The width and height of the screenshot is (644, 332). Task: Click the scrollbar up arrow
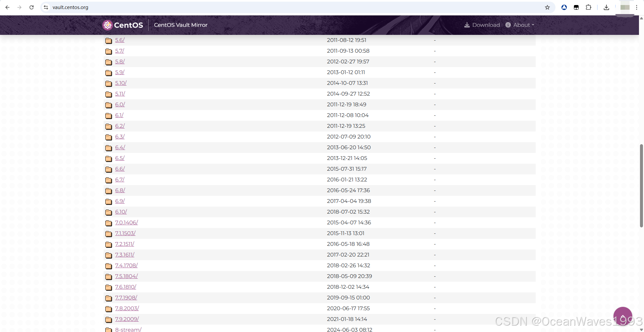641,18
